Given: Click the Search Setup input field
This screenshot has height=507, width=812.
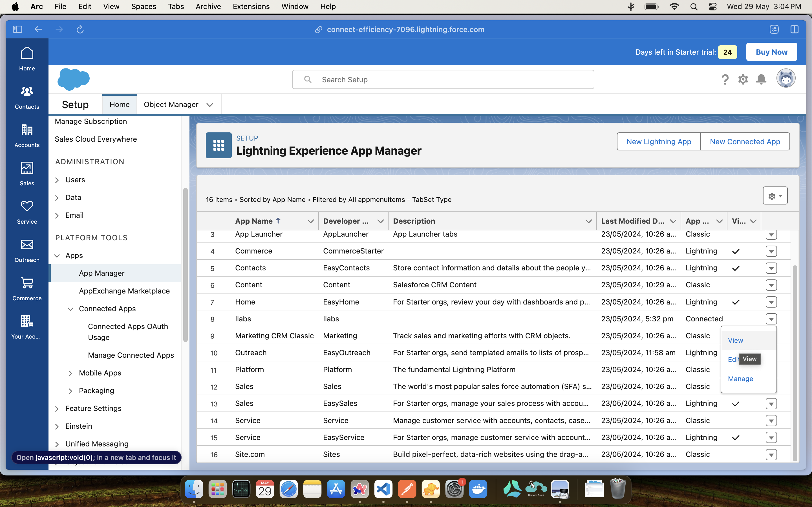Looking at the screenshot, I should click(x=443, y=79).
